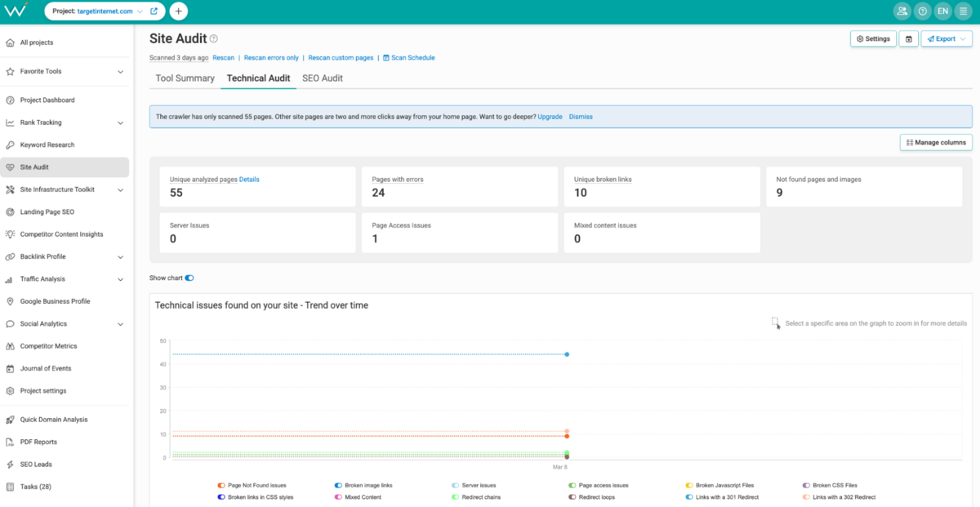The image size is (980, 507).
Task: Expand Rank Tracking chevron
Action: [120, 122]
